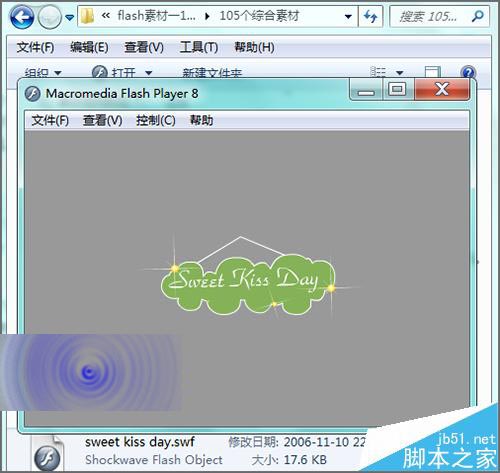Open Explorer's 帮助(H) menu
This screenshot has height=473, width=500.
click(254, 47)
